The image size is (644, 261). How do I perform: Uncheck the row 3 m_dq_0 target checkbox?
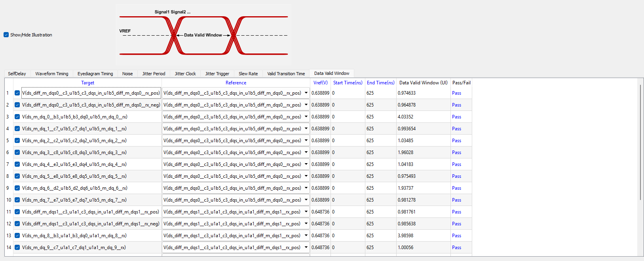tap(17, 117)
